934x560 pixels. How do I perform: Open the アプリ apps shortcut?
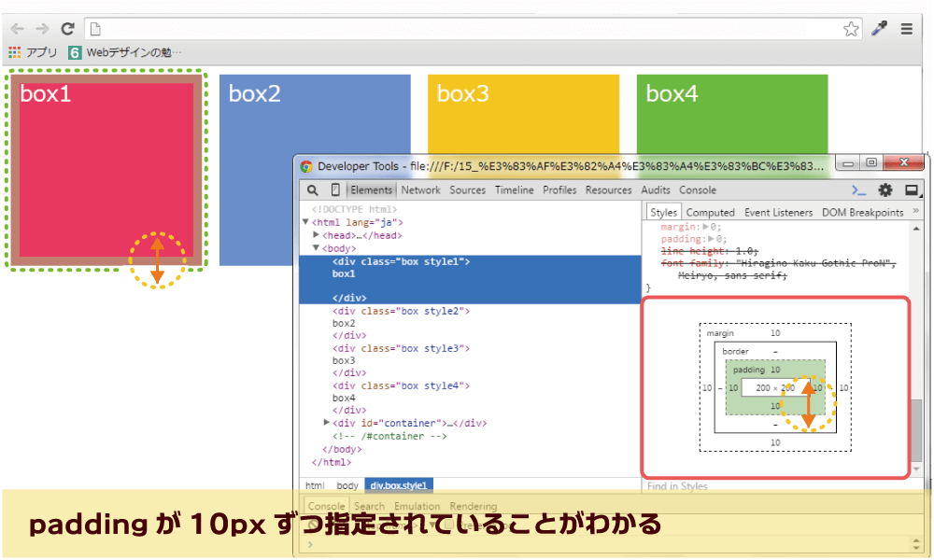coord(33,52)
